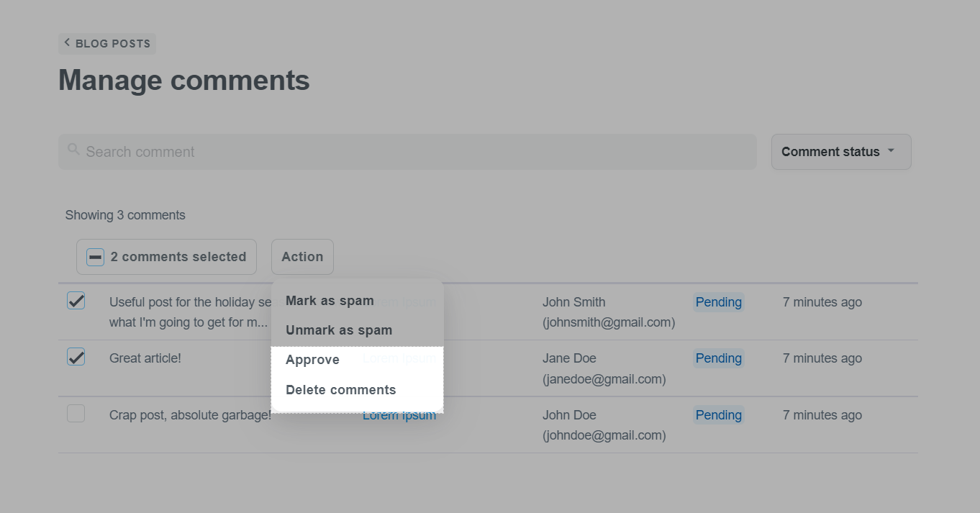Toggle the '2 comments selected' bulk checkbox
The width and height of the screenshot is (980, 513).
95,258
